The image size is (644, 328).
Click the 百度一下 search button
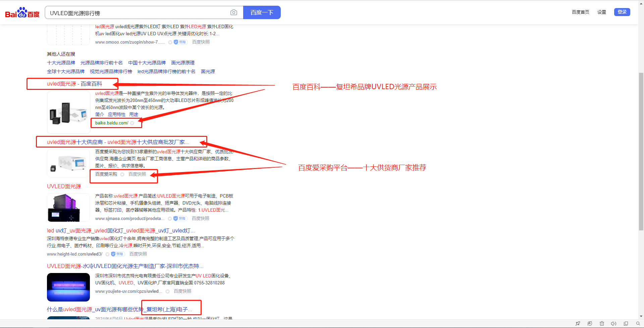point(262,12)
